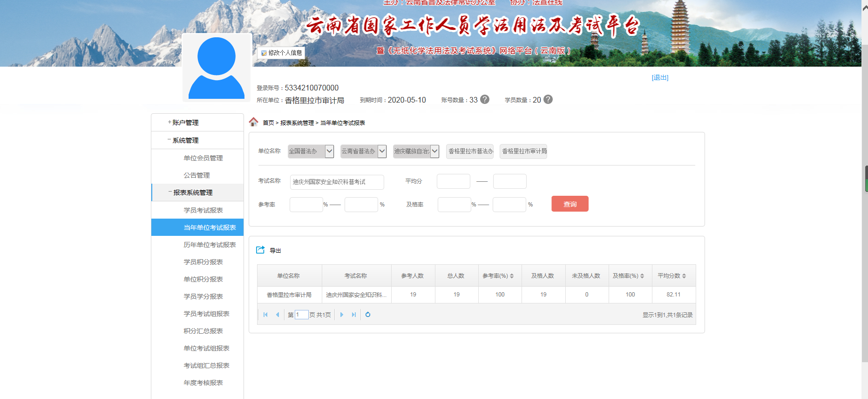Refresh the table with reload icon
Viewport: 868px width, 399px height.
[368, 315]
